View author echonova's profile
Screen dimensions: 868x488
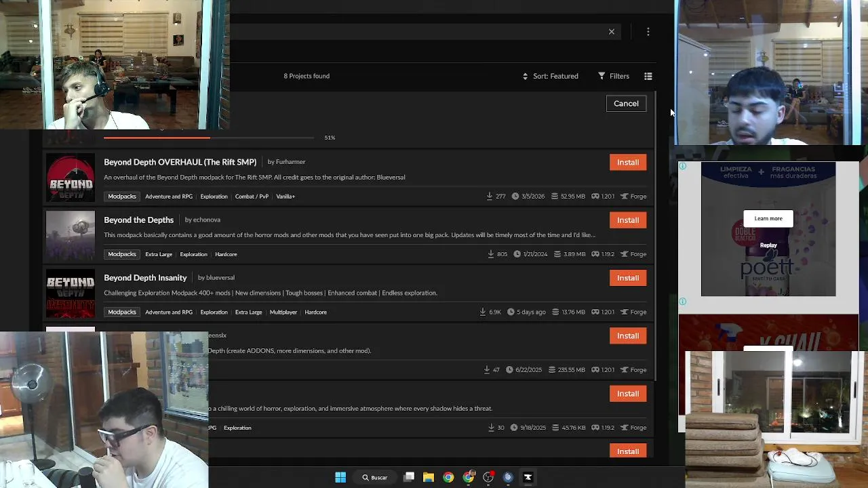coord(207,220)
